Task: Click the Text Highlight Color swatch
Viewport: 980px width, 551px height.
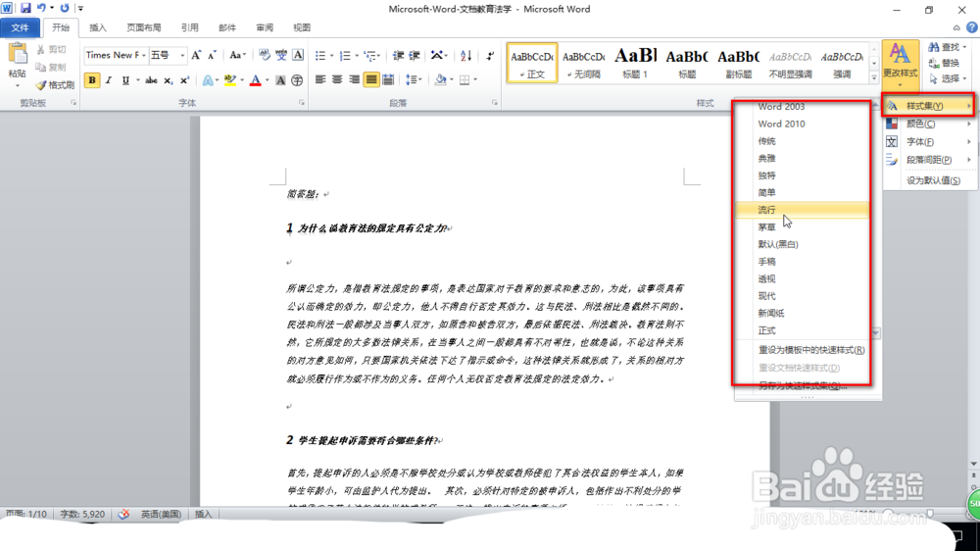Action: point(229,80)
